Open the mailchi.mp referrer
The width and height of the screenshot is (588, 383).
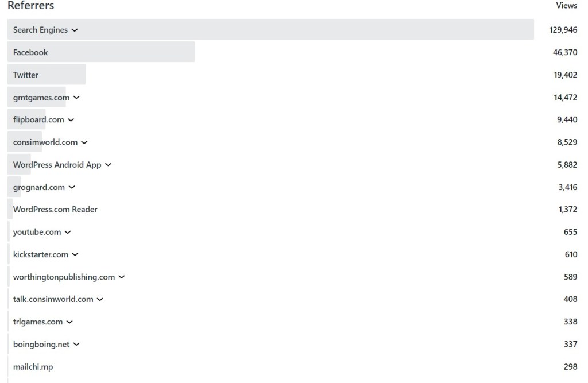[x=33, y=367]
